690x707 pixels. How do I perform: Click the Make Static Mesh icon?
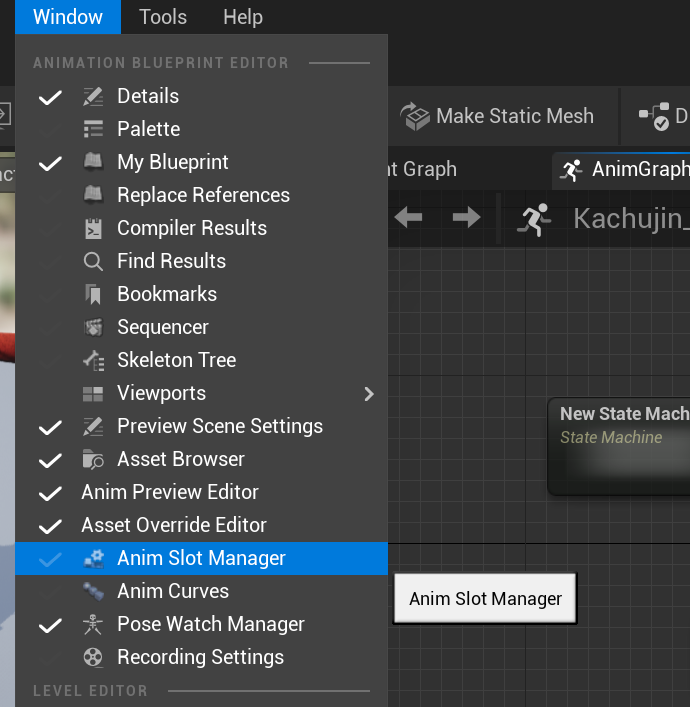(415, 116)
